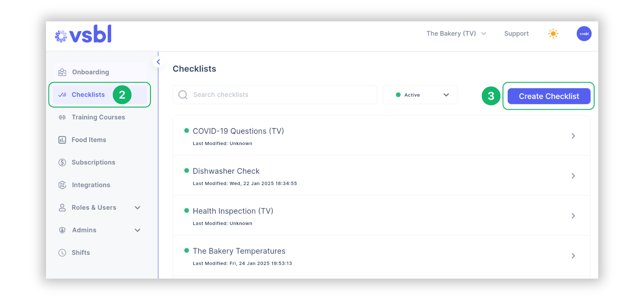Select Checklists in the sidebar

(x=88, y=94)
